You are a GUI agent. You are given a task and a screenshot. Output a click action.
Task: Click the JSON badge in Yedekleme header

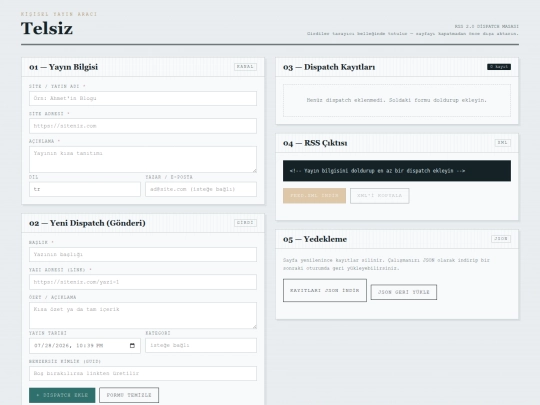pos(501,239)
